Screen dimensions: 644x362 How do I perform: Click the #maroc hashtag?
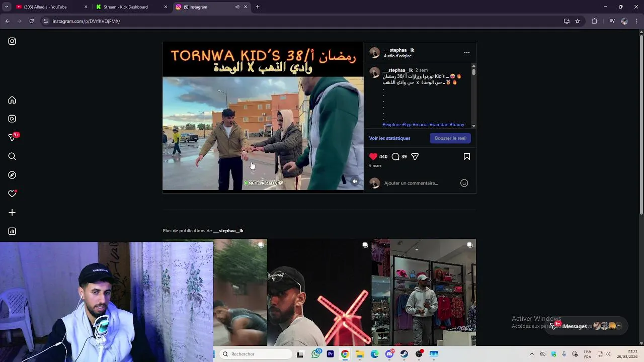tap(421, 124)
